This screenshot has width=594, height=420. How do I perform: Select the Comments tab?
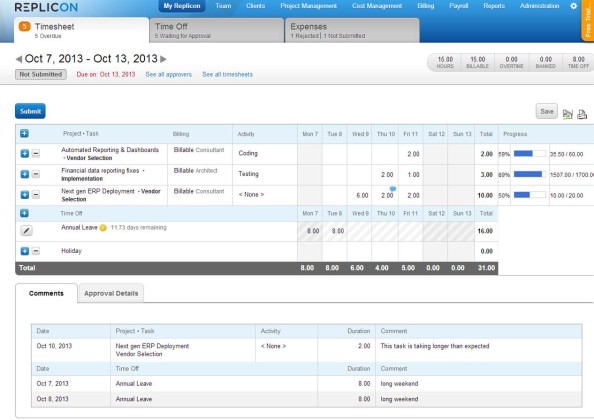[46, 294]
